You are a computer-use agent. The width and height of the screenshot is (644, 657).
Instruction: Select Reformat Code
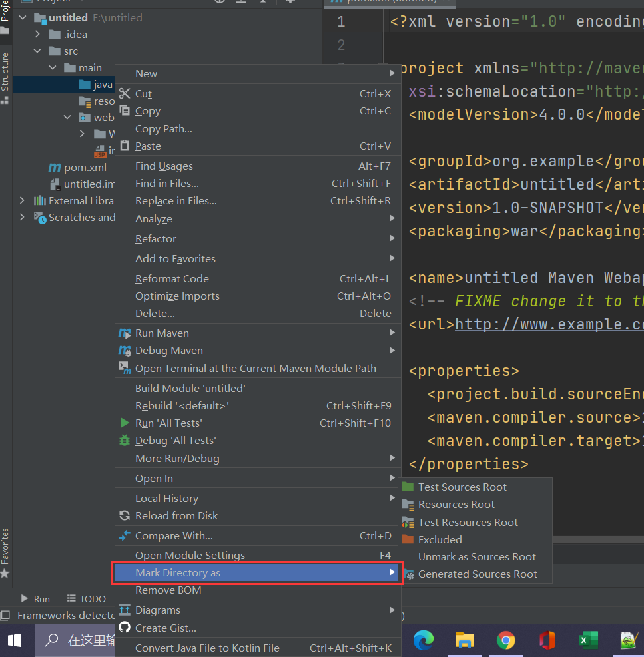click(258, 279)
